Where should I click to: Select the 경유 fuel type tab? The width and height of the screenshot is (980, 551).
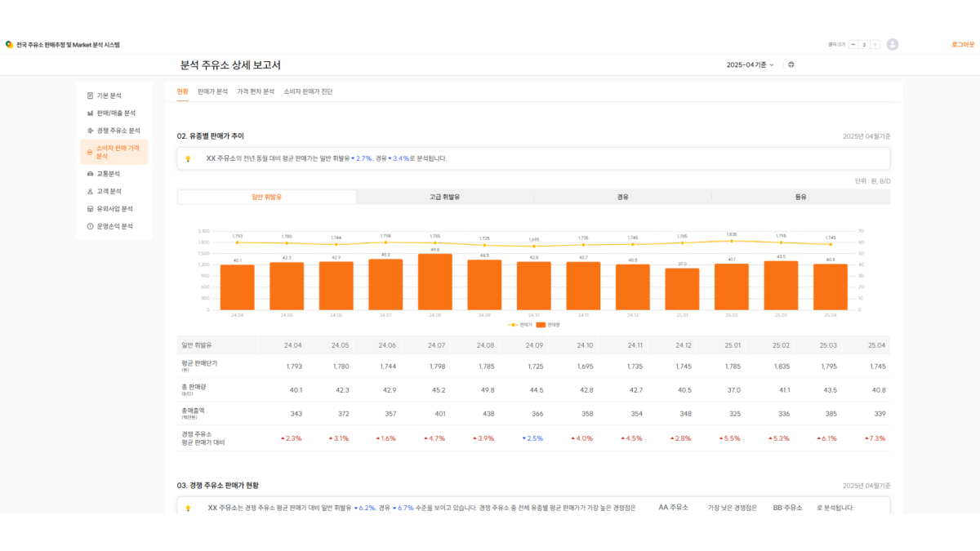click(x=622, y=197)
